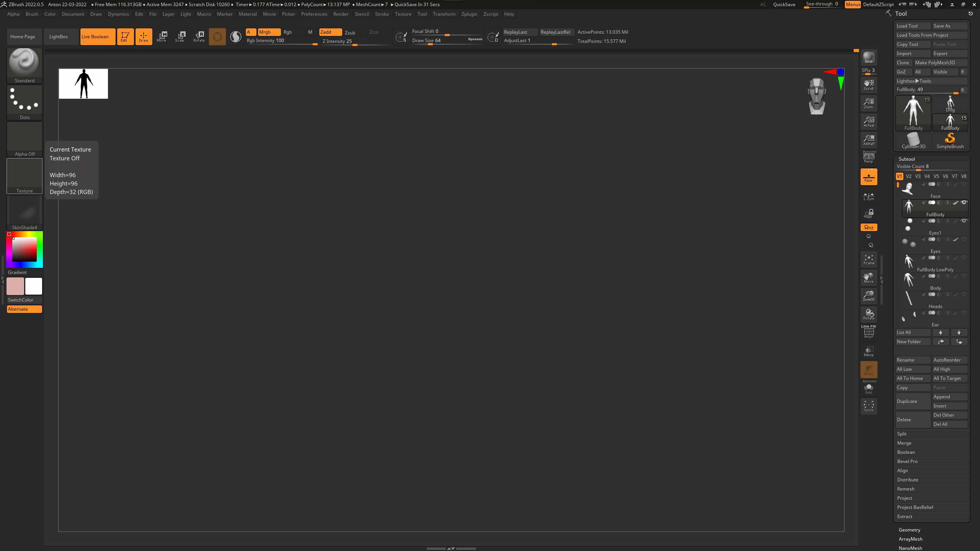Image resolution: width=980 pixels, height=551 pixels.
Task: Open the Standard brush selector
Action: (x=24, y=65)
